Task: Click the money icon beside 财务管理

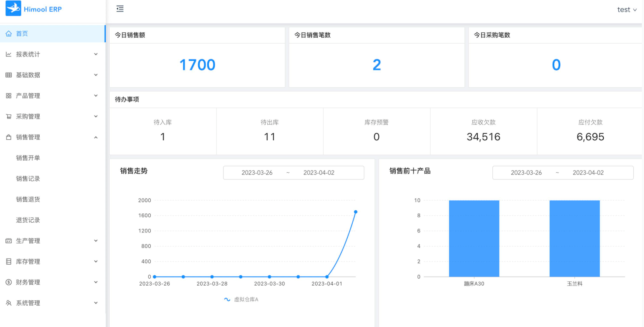Action: [x=9, y=282]
